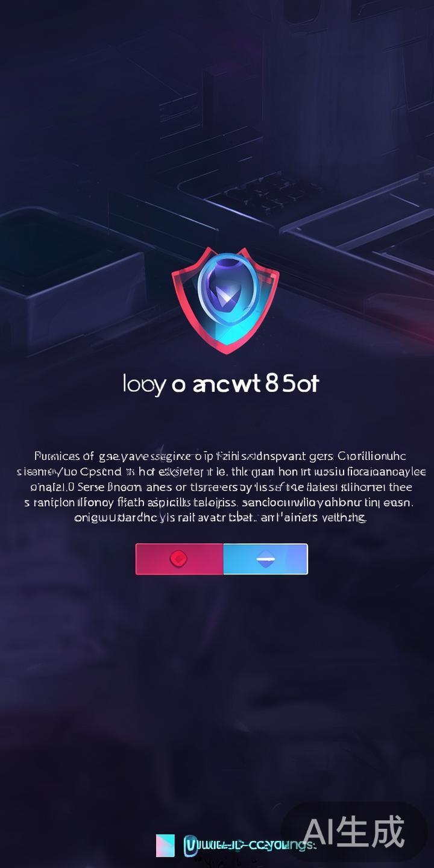Image resolution: width=434 pixels, height=868 pixels.
Task: Tap the red left-hand button
Action: 180,559
